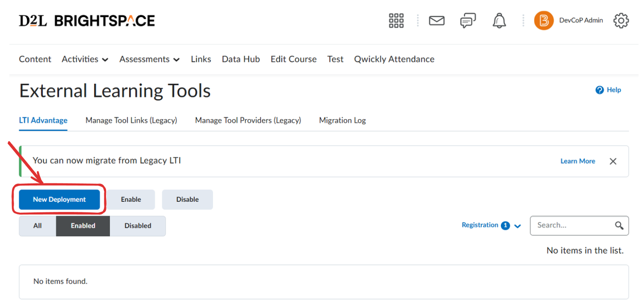Click the New Deployment button

(59, 200)
